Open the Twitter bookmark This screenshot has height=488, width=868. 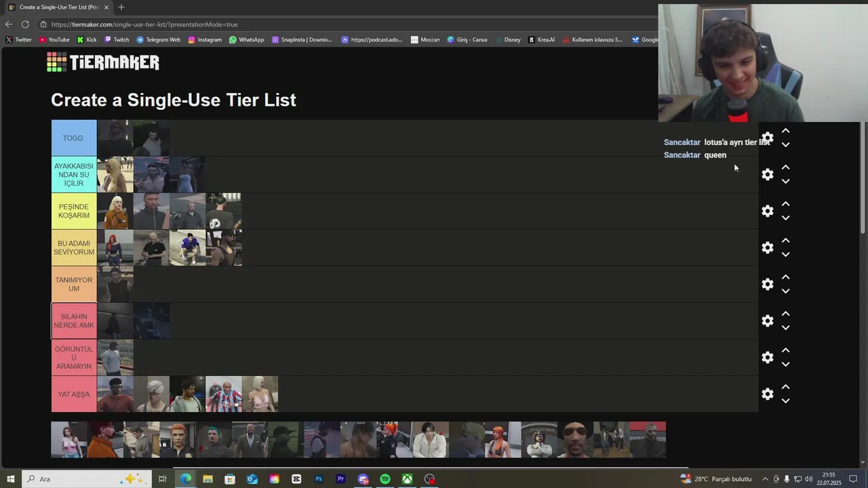(x=18, y=39)
